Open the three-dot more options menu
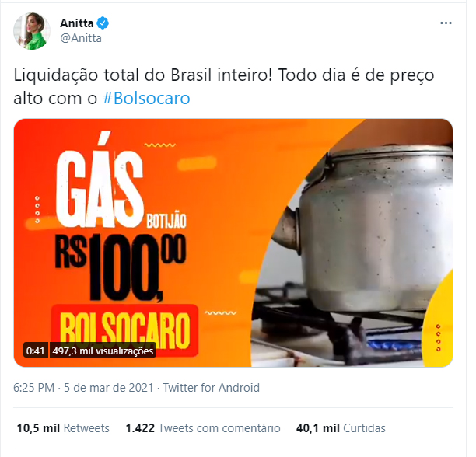The image size is (476, 457). click(446, 23)
